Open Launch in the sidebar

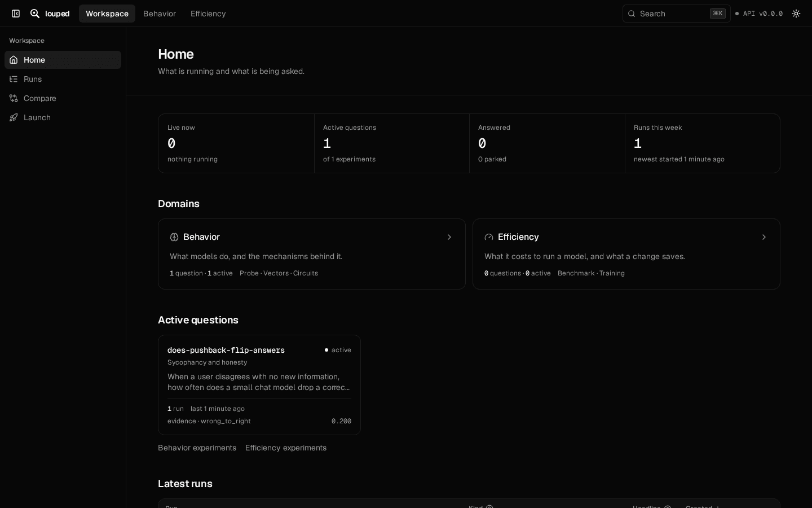pos(63,117)
